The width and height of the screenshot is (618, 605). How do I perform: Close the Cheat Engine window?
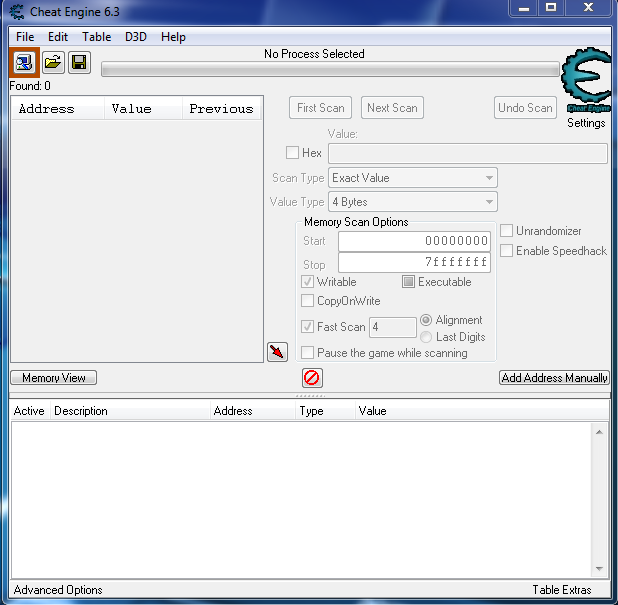point(588,8)
